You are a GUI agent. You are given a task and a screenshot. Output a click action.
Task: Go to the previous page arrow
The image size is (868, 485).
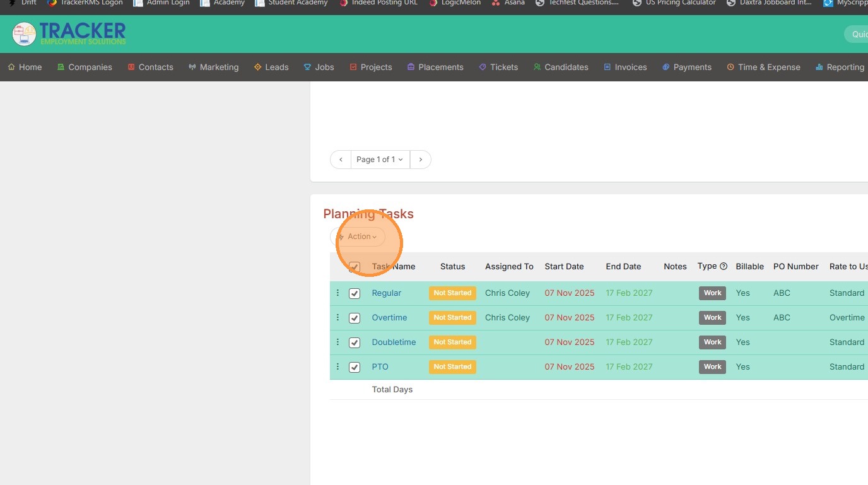341,160
